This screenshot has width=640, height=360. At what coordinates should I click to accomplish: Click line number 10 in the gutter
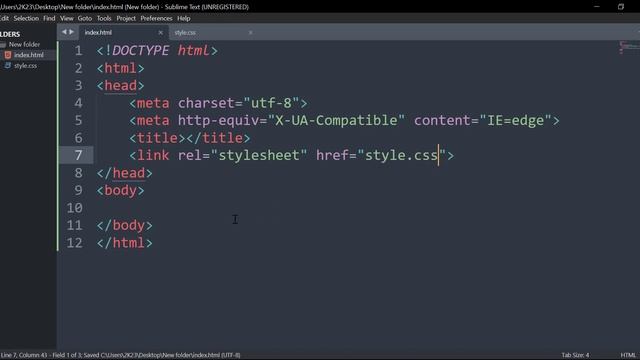(x=75, y=208)
